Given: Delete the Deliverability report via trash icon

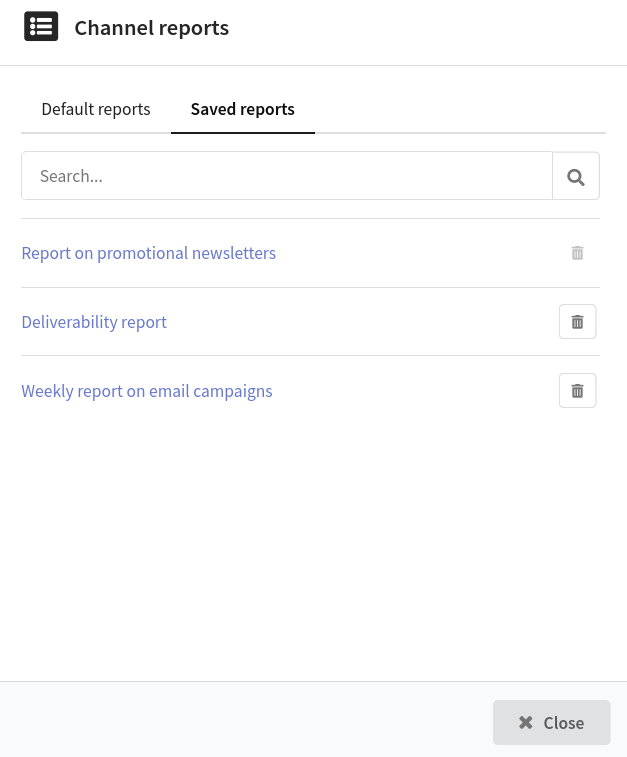Looking at the screenshot, I should pyautogui.click(x=577, y=322).
